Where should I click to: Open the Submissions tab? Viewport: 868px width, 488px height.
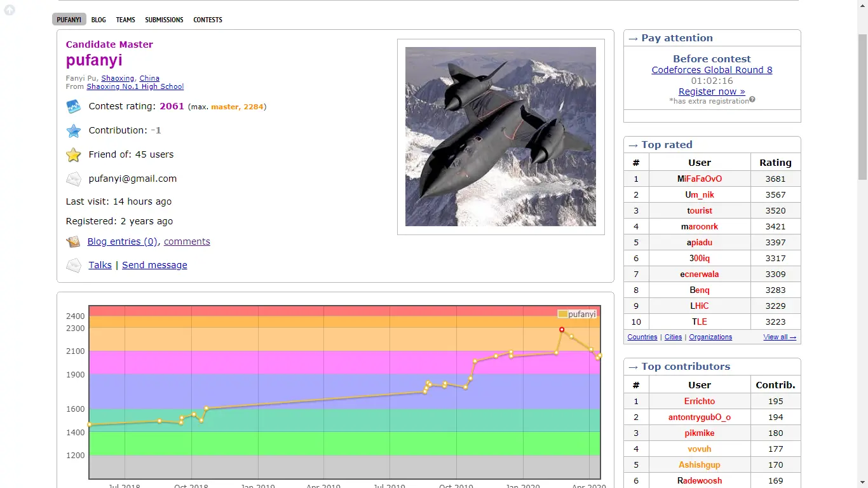(164, 20)
